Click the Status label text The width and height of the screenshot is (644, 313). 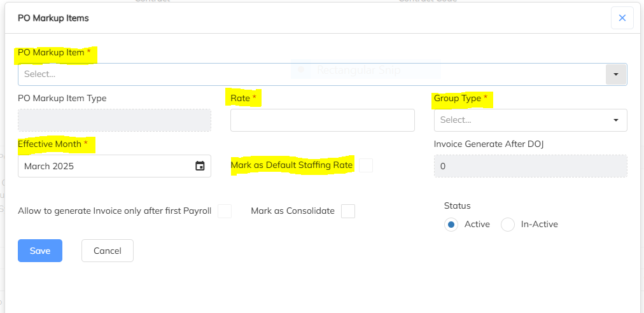(x=457, y=205)
